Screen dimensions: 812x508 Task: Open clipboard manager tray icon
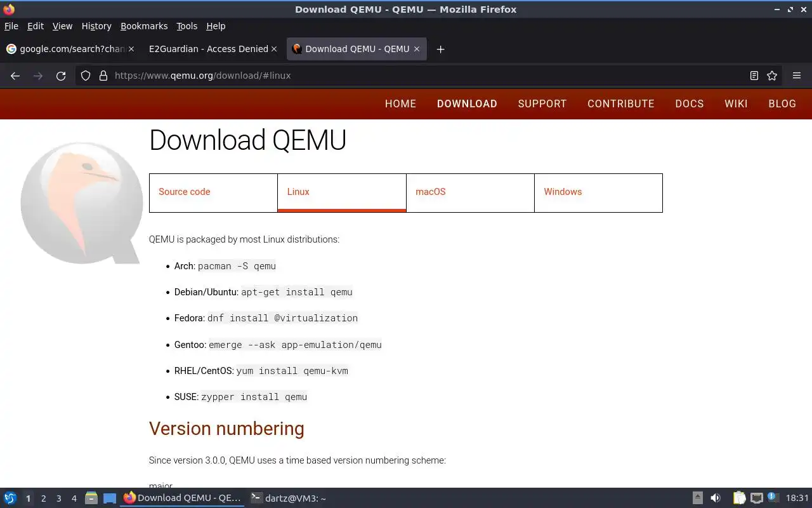pyautogui.click(x=739, y=498)
